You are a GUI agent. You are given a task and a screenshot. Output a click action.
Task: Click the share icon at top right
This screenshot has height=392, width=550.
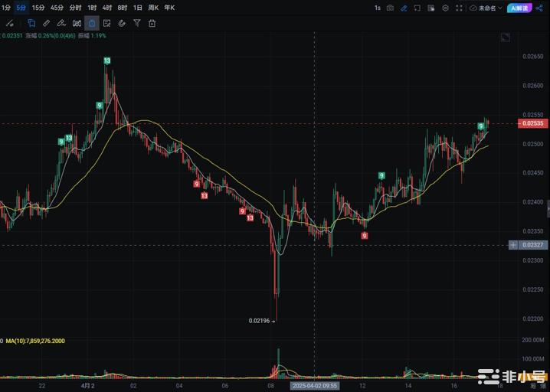(539, 8)
